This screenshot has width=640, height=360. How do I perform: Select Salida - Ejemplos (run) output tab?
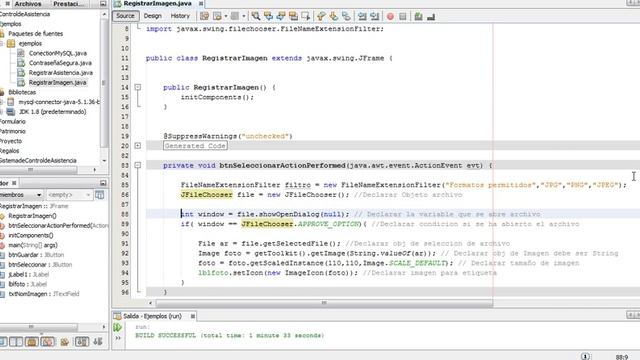(x=152, y=316)
